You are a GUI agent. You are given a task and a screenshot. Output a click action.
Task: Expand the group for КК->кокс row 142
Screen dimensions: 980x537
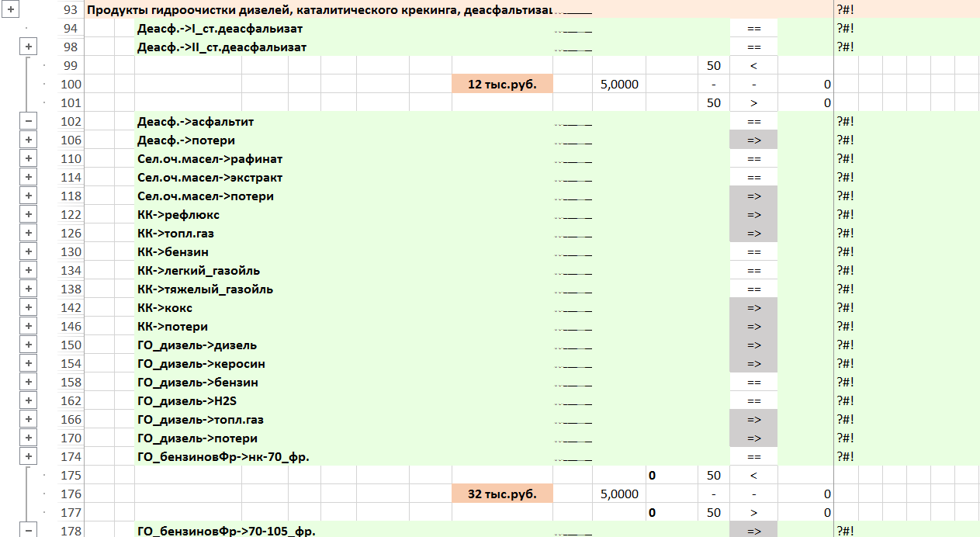pos(29,307)
